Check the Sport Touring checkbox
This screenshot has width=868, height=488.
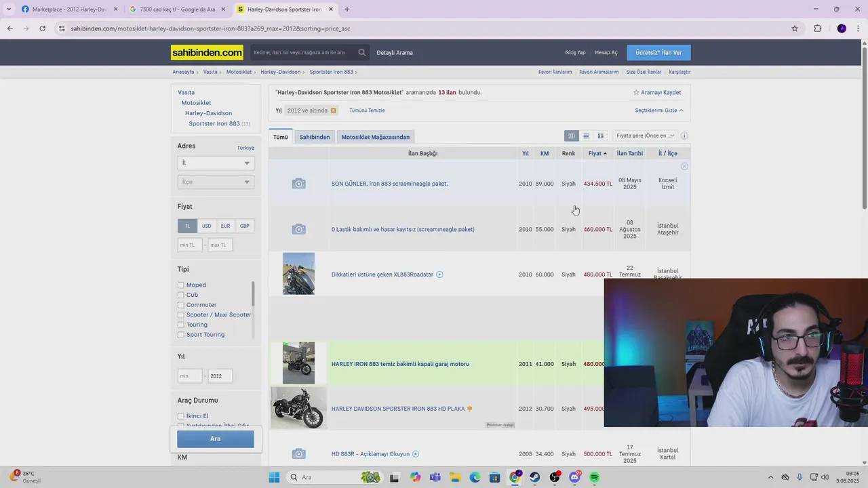coord(181,335)
